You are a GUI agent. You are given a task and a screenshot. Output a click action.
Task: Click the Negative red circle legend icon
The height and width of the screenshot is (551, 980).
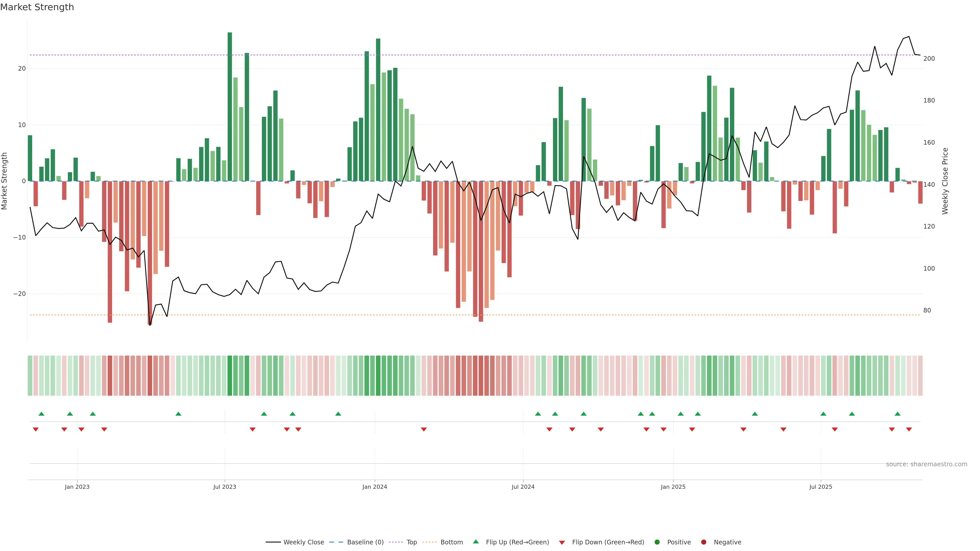tap(703, 542)
